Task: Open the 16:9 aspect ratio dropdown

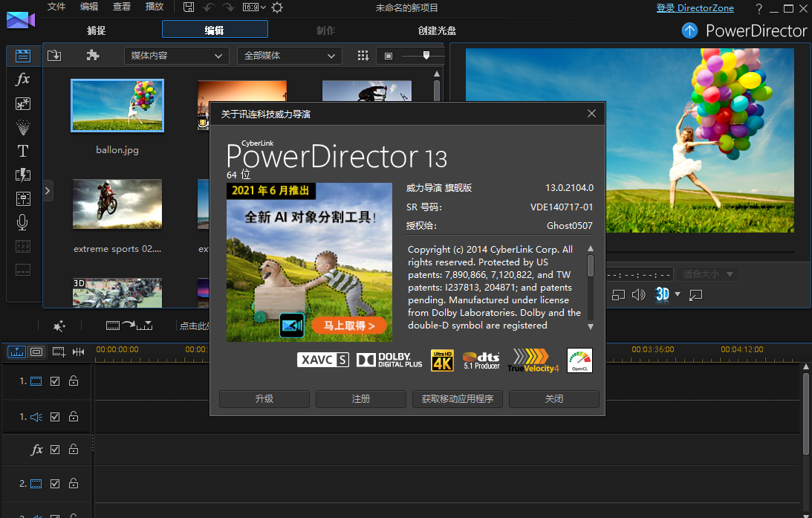Action: tap(254, 7)
